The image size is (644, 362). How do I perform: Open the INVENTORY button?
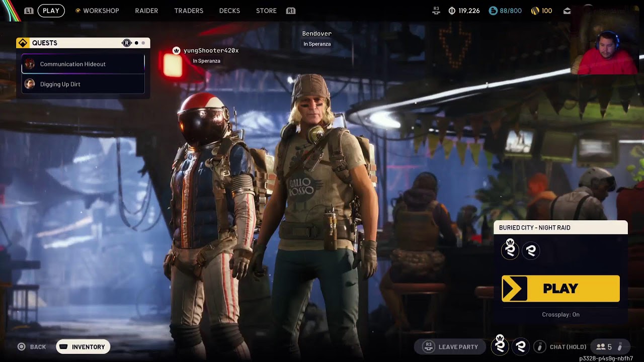[83, 347]
